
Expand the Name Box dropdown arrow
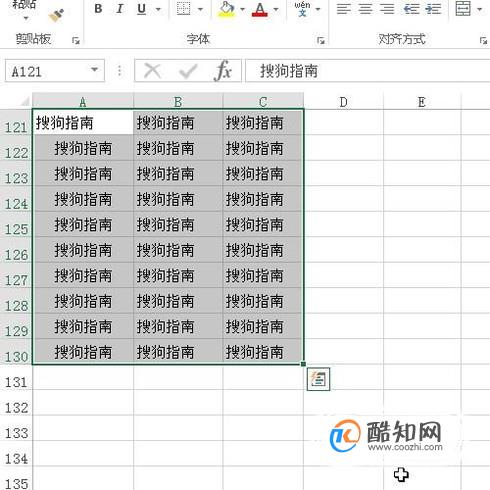(95, 70)
